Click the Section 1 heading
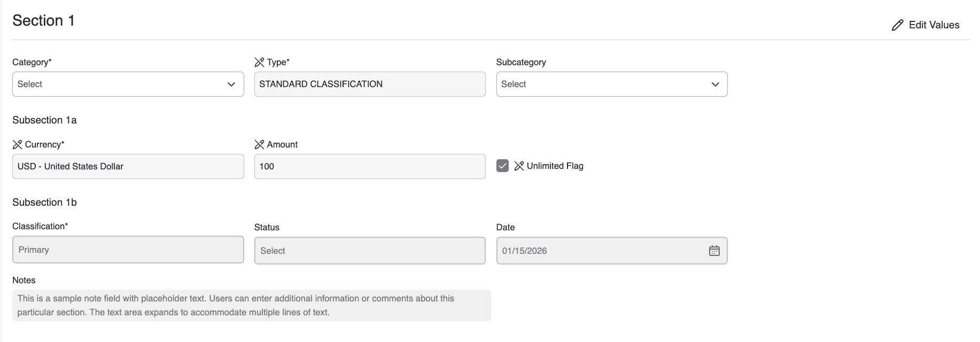 44,21
